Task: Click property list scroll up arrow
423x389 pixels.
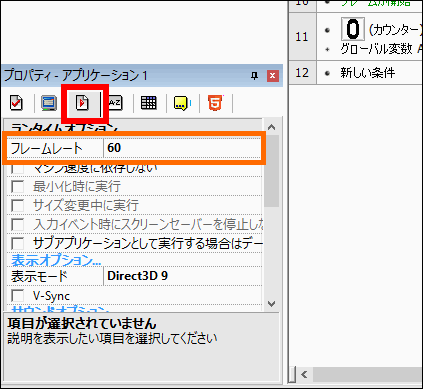Action: tap(272, 127)
